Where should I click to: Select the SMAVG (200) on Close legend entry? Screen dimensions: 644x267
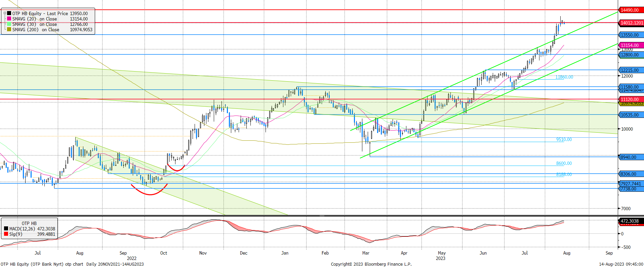click(x=36, y=30)
